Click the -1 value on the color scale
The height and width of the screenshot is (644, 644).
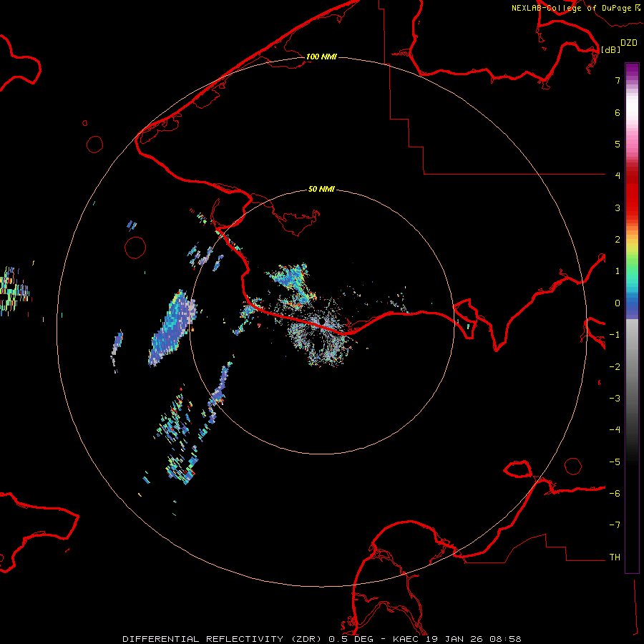[x=615, y=335]
